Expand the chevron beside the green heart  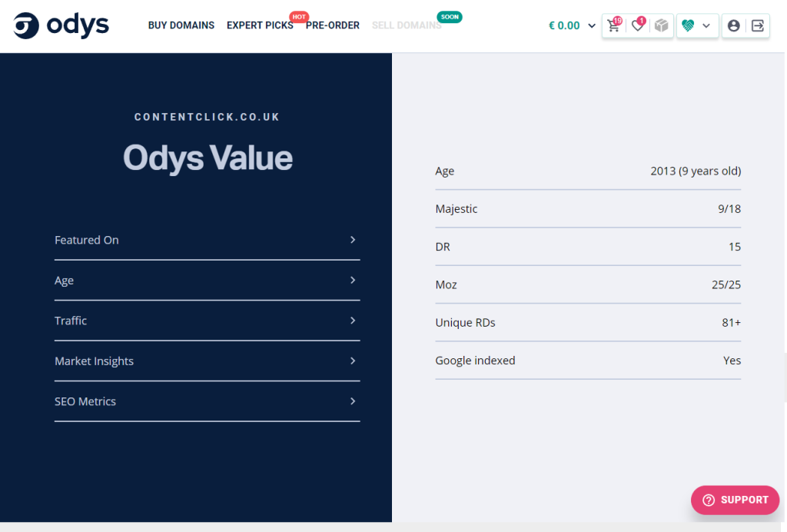pos(706,25)
